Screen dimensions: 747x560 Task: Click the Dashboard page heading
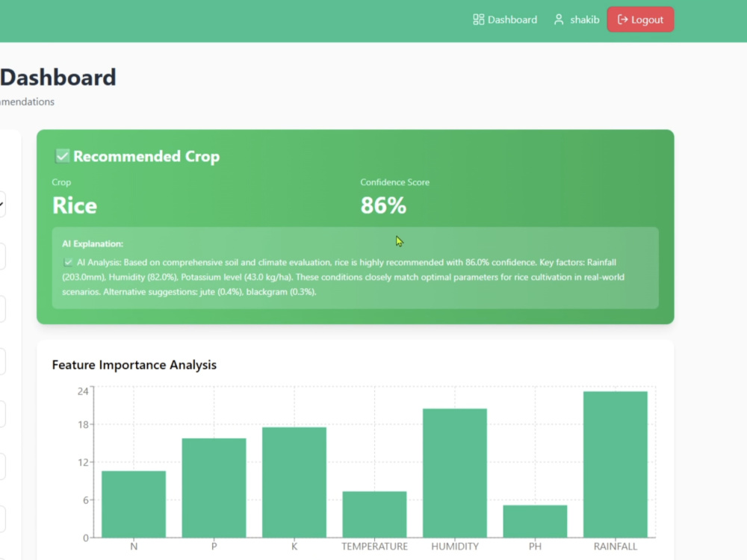point(58,77)
